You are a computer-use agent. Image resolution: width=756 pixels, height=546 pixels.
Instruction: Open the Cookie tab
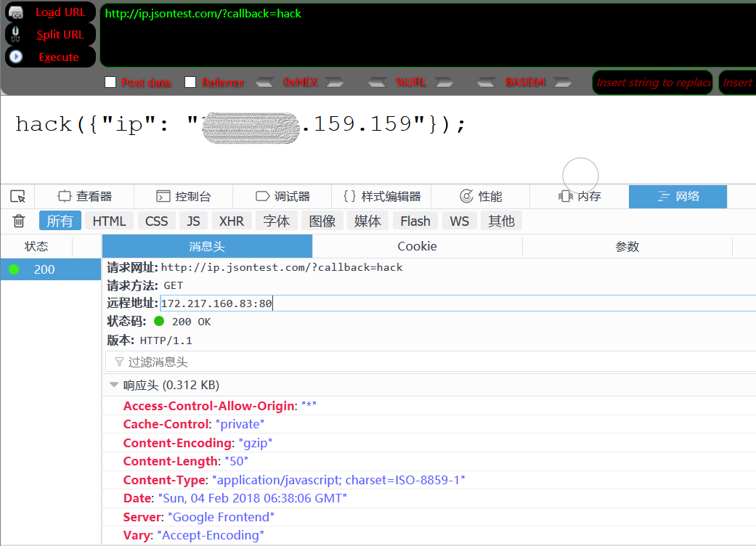(x=417, y=246)
